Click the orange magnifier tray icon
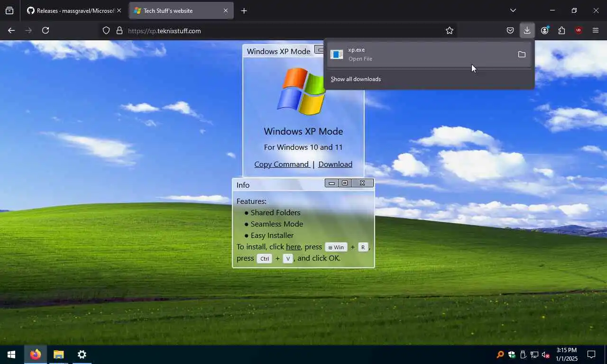Image resolution: width=607 pixels, height=364 pixels. [500, 355]
